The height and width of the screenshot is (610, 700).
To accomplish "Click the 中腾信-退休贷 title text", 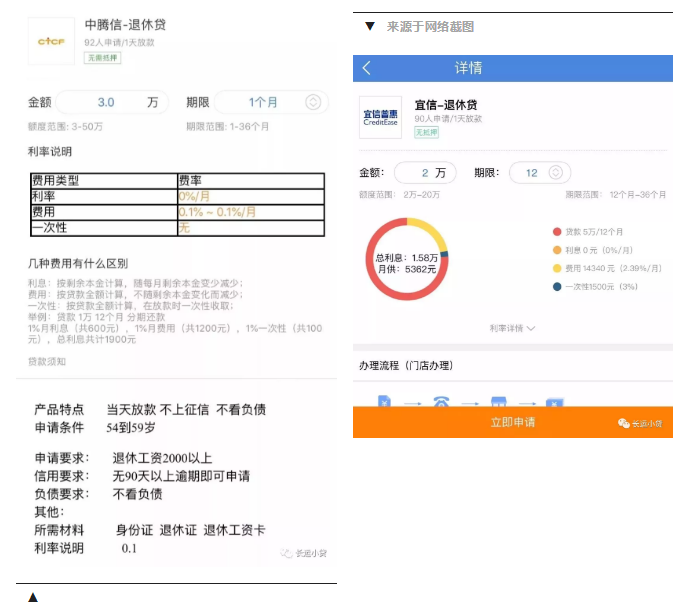I will (125, 25).
